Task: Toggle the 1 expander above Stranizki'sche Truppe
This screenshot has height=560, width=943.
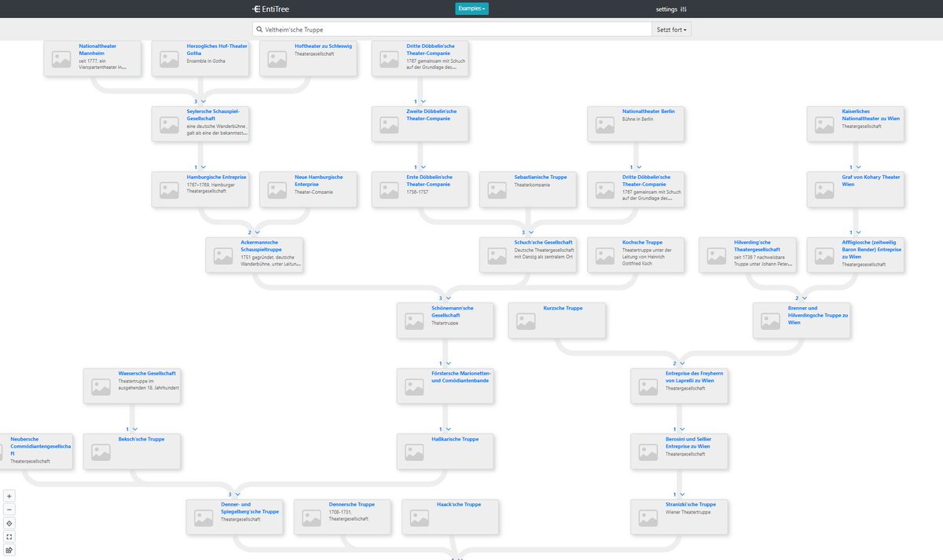Action: 679,494
